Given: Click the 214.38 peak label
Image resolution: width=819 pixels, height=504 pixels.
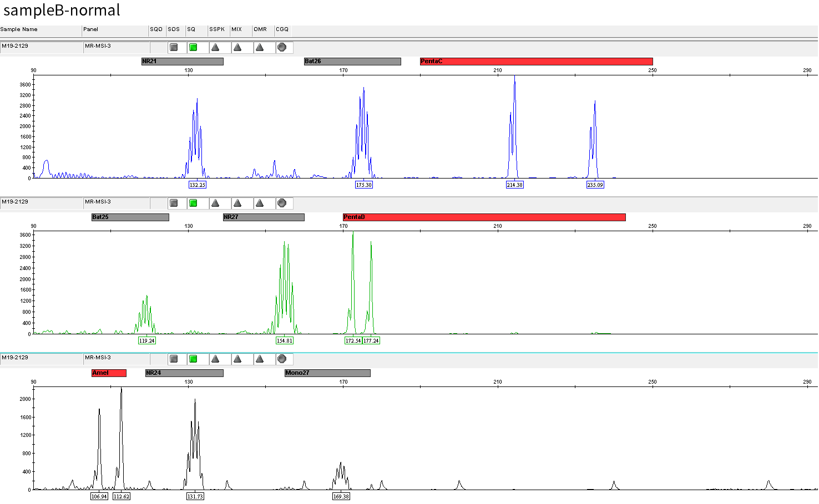Looking at the screenshot, I should 514,185.
